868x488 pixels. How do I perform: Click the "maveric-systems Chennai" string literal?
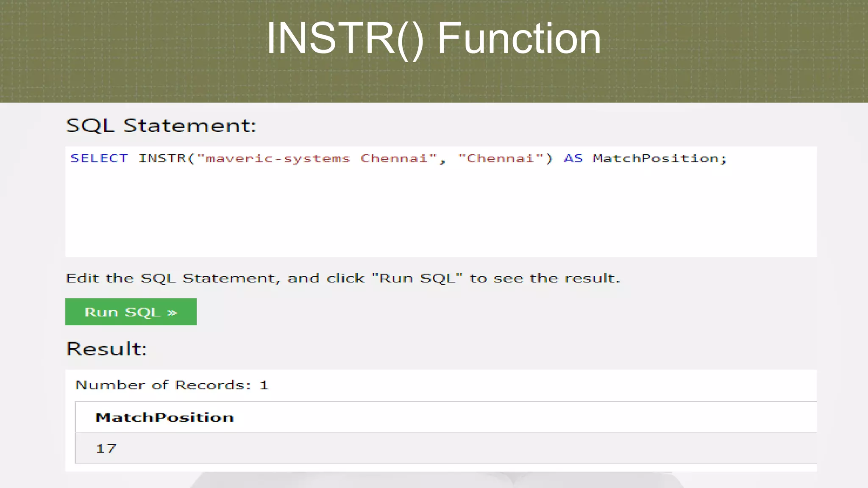tap(317, 158)
